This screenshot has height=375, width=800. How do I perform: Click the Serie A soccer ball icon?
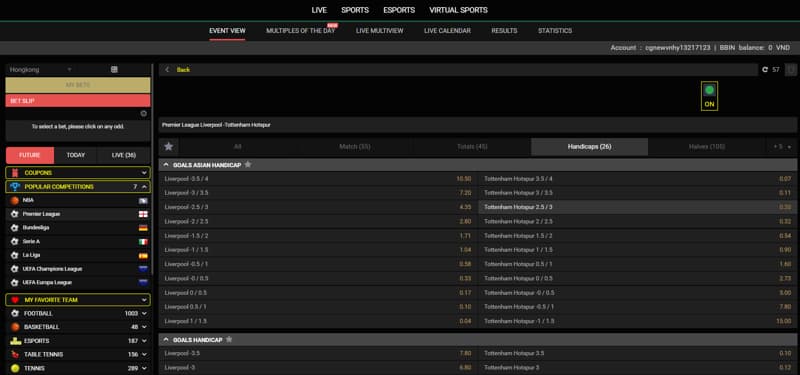point(15,242)
